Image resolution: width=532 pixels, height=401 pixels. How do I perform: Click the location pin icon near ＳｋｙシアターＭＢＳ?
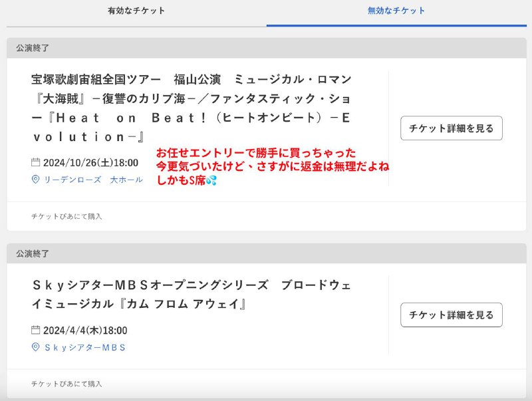pyautogui.click(x=35, y=348)
